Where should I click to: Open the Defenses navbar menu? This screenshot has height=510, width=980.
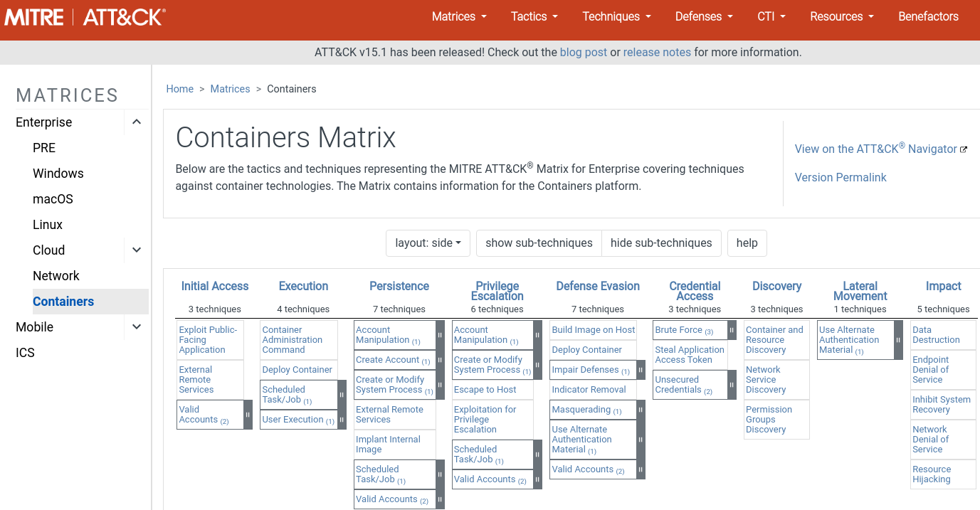tap(704, 16)
